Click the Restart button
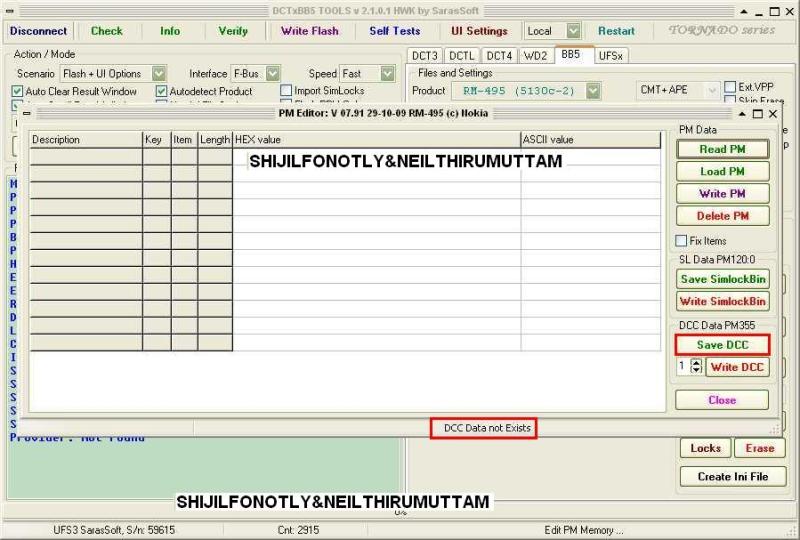This screenshot has width=800, height=540. coord(616,31)
